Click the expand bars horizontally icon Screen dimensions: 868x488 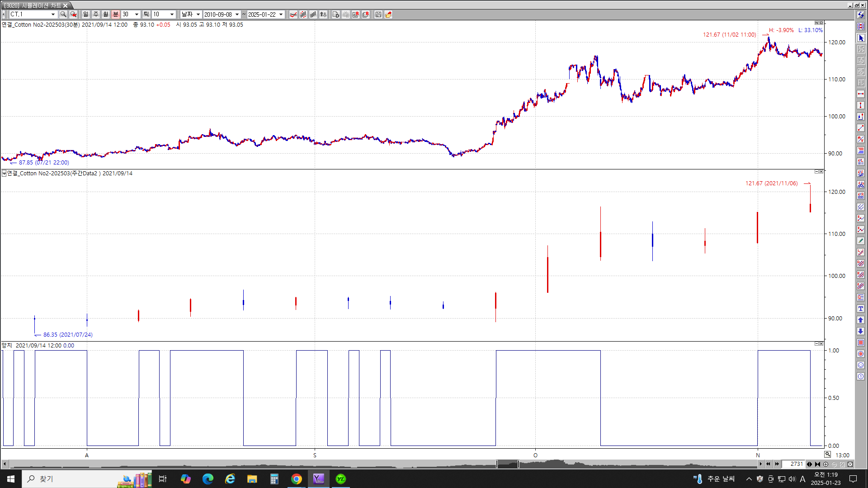click(809, 464)
